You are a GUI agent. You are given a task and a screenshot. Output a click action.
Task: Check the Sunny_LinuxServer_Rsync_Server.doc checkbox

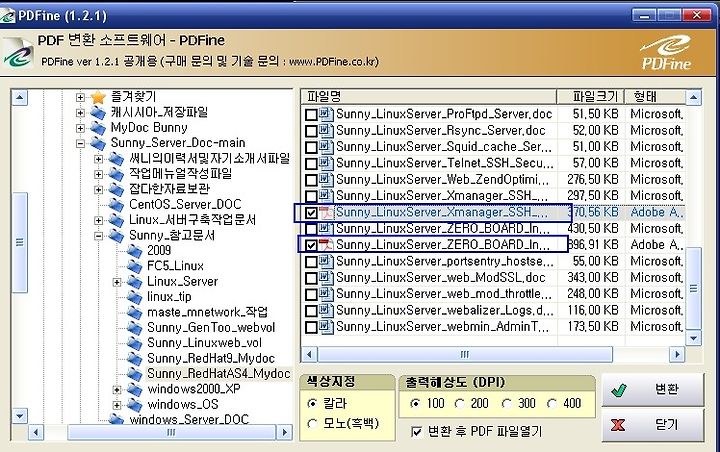pos(311,131)
